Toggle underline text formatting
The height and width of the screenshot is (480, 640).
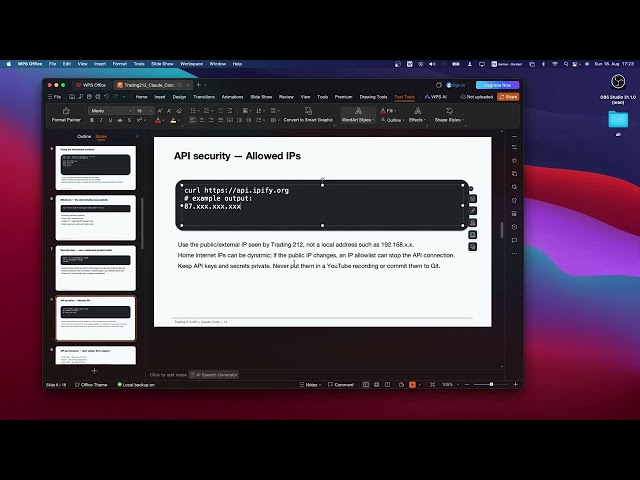pos(110,120)
